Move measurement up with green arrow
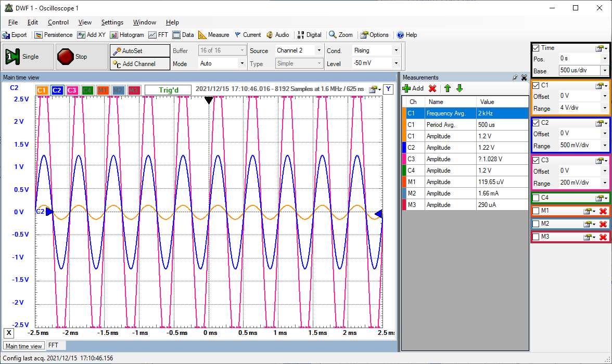The height and width of the screenshot is (364, 612). [447, 88]
